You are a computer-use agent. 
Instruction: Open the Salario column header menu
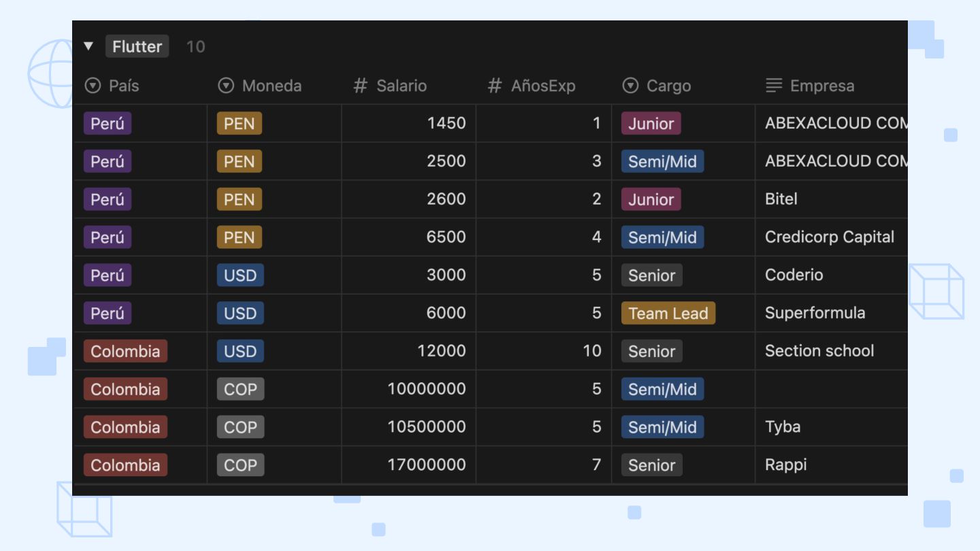point(402,86)
